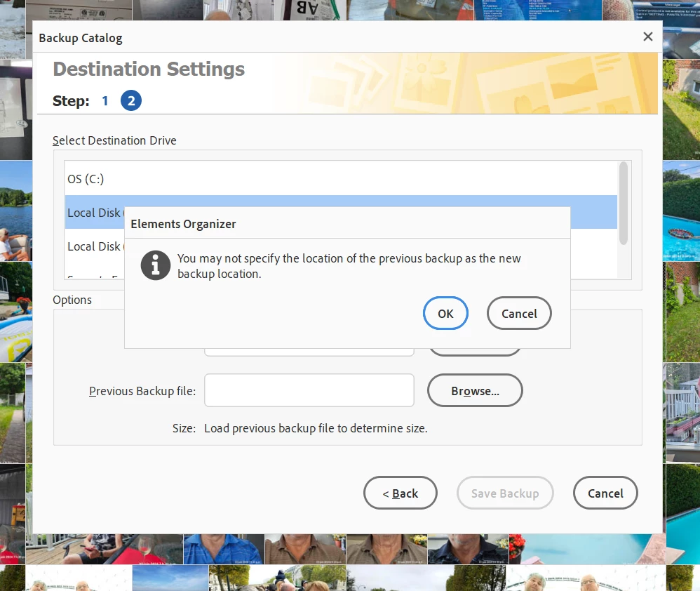Viewport: 700px width, 591px height.
Task: Focus the Previous Backup file field
Action: (309, 390)
